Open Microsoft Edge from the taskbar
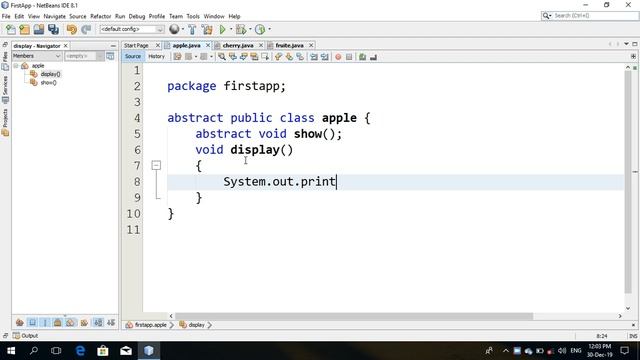 point(80,351)
